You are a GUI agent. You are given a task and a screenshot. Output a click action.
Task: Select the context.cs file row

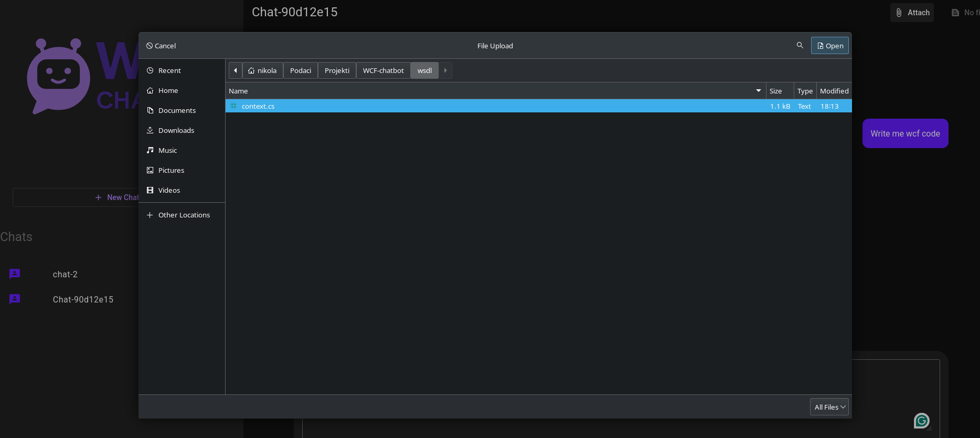pos(539,106)
